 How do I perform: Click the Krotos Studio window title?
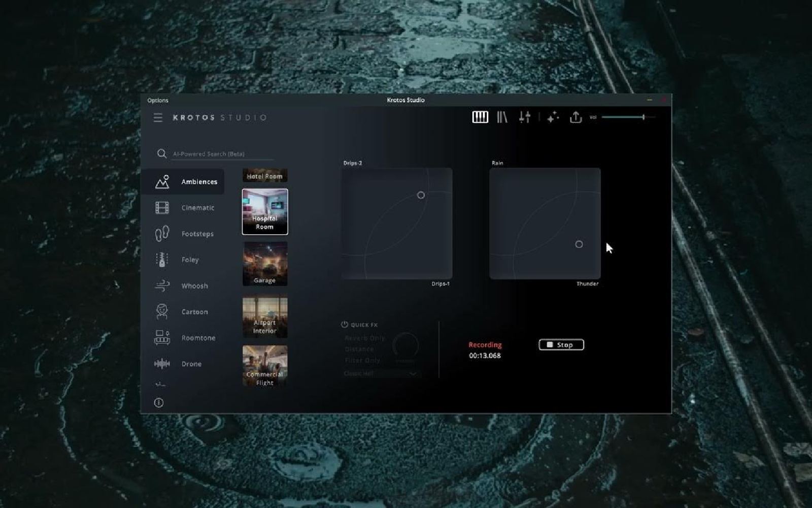405,100
